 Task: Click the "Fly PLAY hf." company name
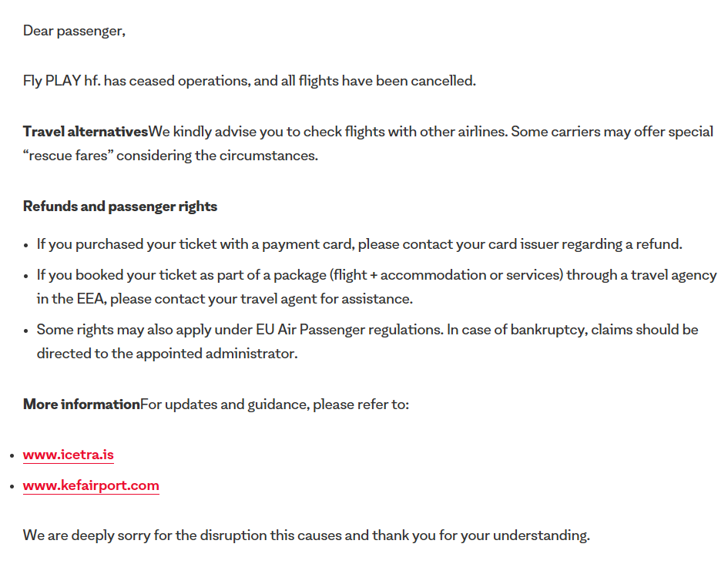point(62,80)
